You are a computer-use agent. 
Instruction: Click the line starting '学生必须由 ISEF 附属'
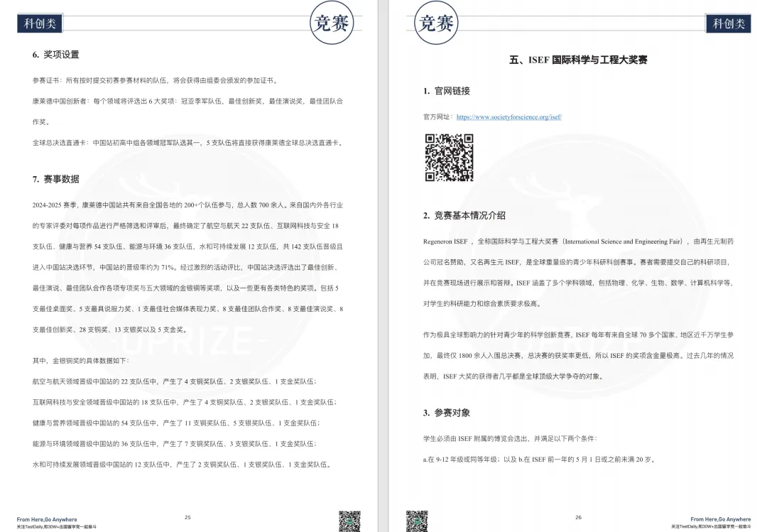point(510,438)
